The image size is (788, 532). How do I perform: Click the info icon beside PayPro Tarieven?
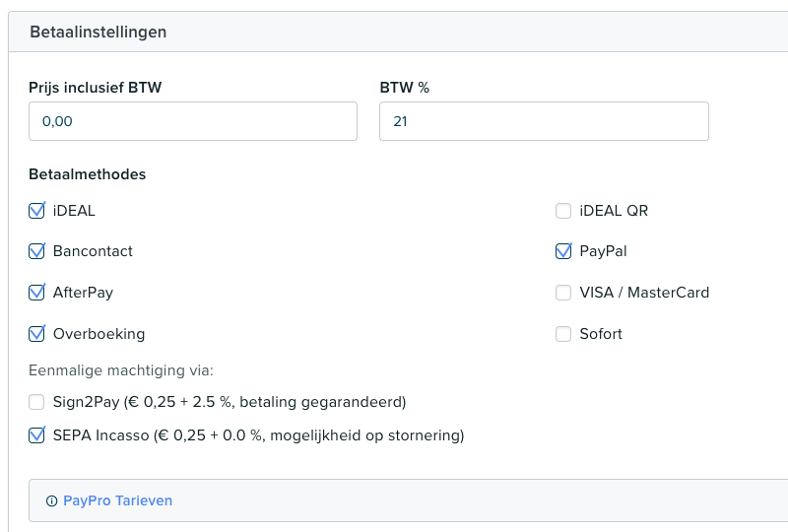pos(52,501)
